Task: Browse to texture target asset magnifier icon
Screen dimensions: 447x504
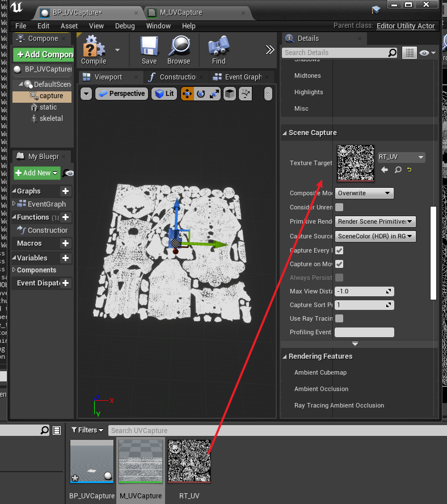Action: 398,170
